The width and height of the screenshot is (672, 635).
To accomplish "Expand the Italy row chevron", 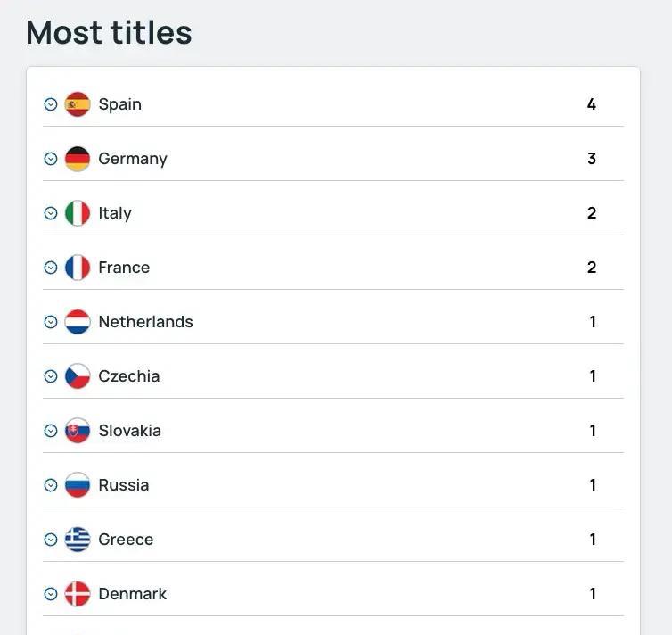I will click(51, 213).
